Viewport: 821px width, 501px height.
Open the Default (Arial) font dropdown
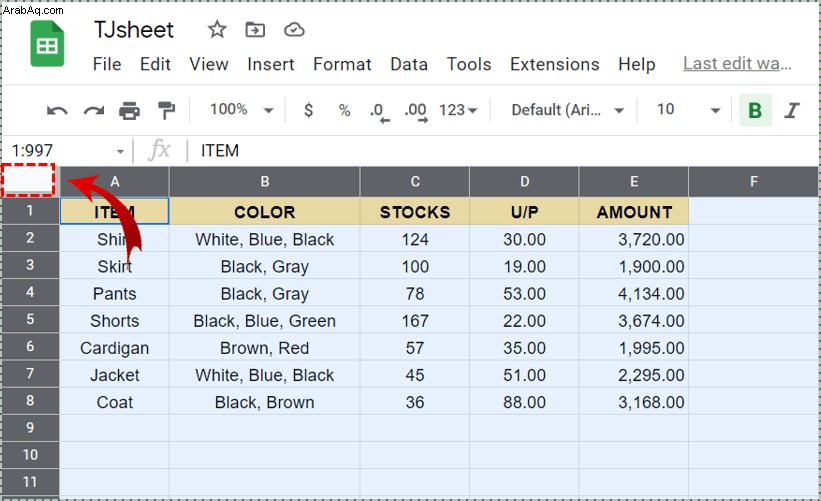click(x=568, y=110)
